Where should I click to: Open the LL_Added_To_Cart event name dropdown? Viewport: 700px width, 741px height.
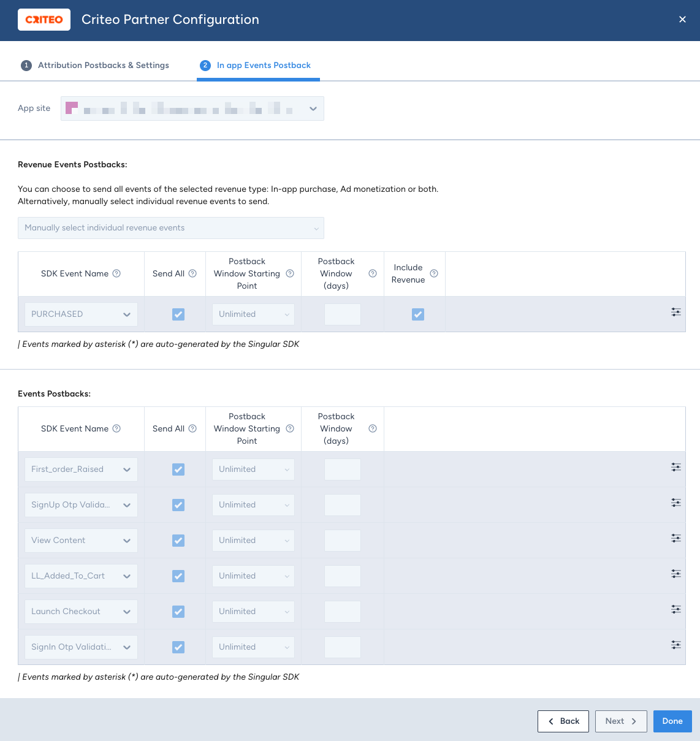click(x=81, y=576)
